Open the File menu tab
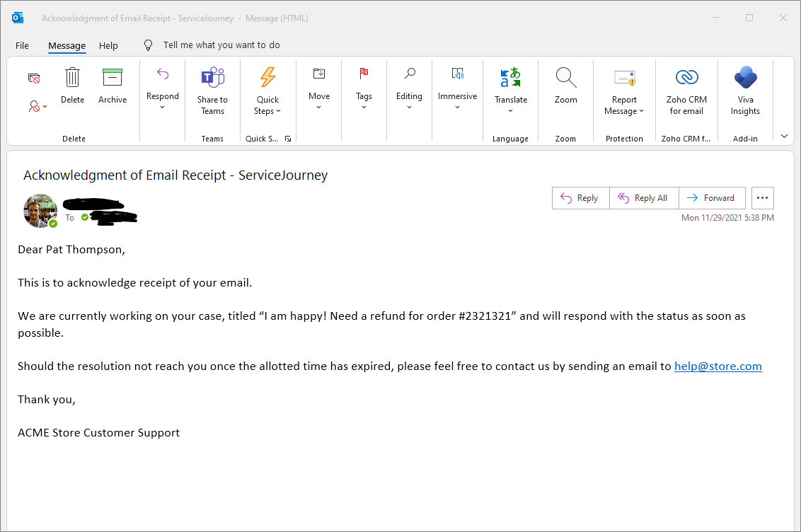This screenshot has width=801, height=532. 22,45
